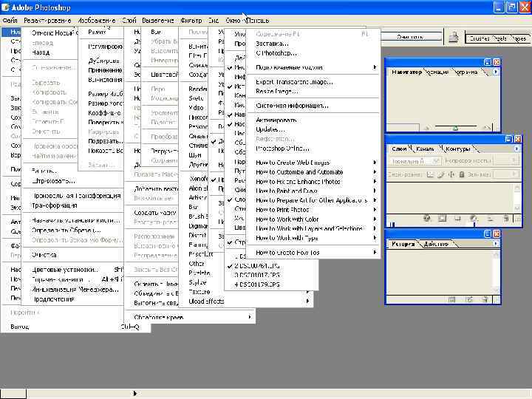
Task: Choose Resize Image... menu entry
Action: (x=313, y=92)
